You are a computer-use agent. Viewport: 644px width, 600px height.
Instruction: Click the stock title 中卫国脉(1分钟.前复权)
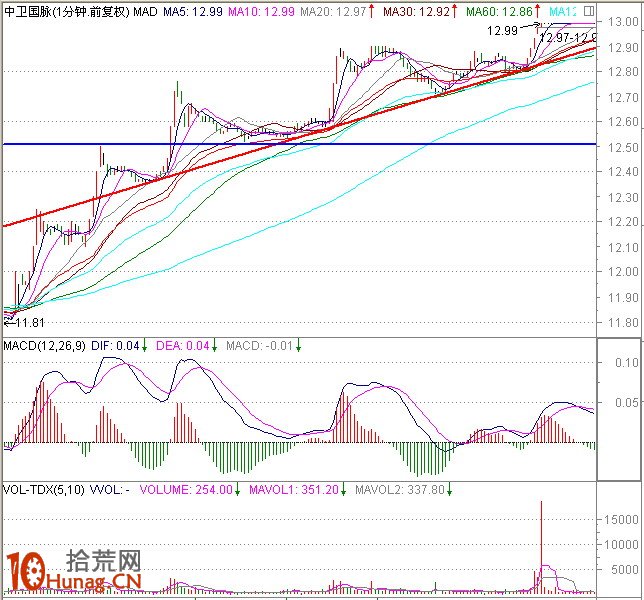tap(67, 12)
